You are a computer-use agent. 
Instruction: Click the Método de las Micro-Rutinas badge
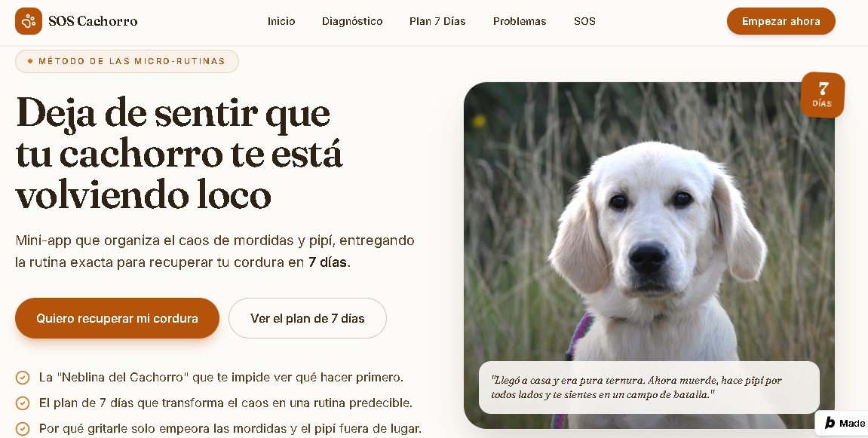pos(127,61)
